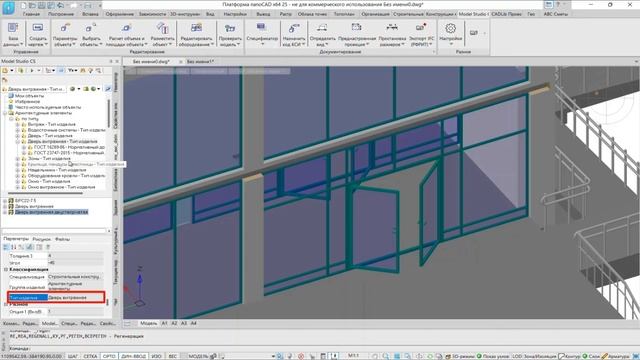Toggle ДИН-ВВОД in status bar
The height and width of the screenshot is (360, 640).
[133, 356]
